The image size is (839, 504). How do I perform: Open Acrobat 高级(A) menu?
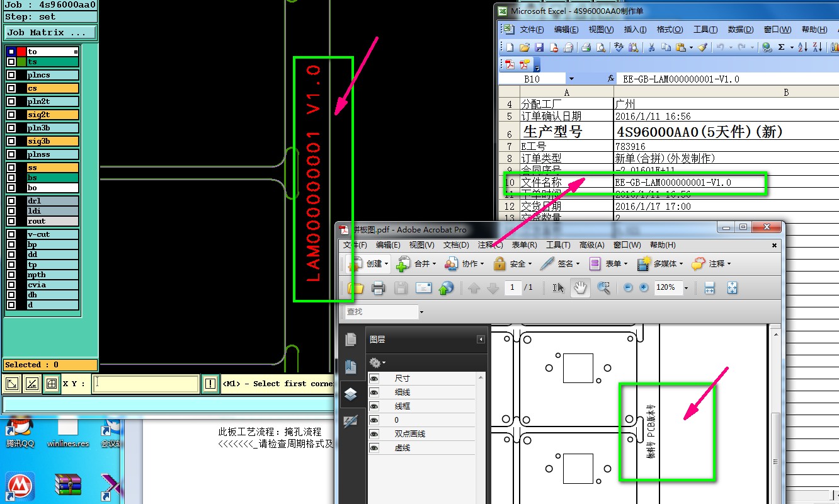click(x=591, y=245)
